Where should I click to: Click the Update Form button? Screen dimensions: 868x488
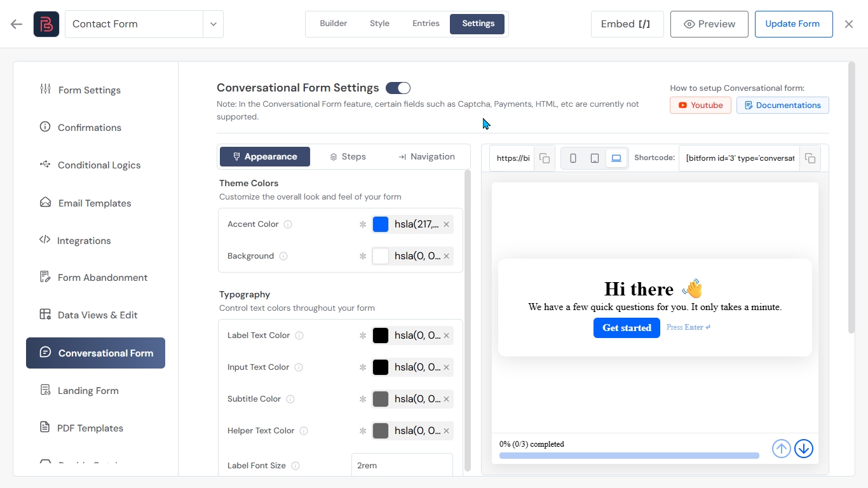794,24
